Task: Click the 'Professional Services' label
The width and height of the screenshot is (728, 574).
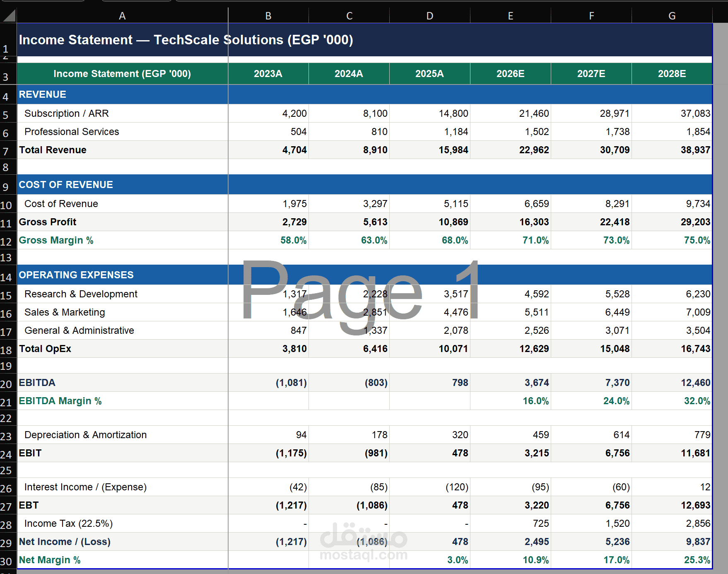Action: tap(72, 132)
